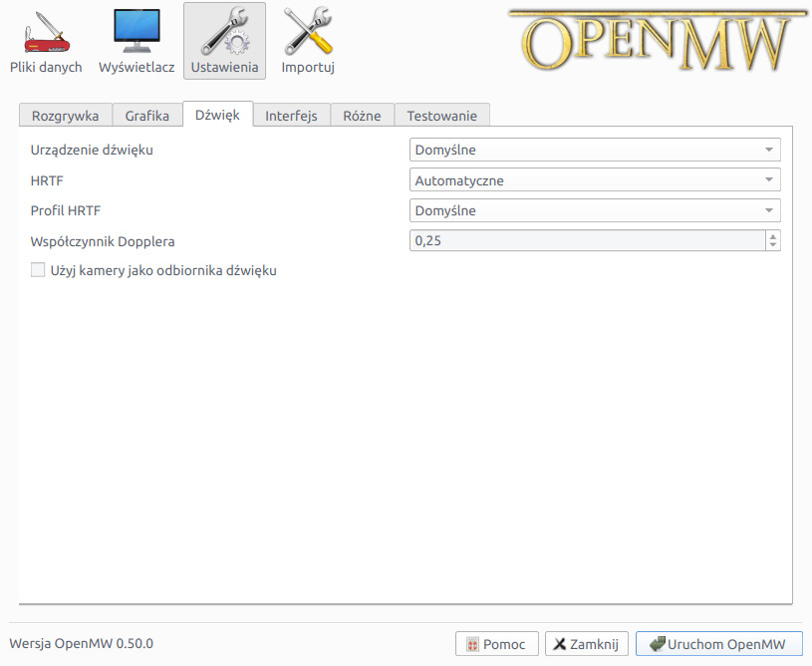
Task: Open the Interfejs tab
Action: point(291,116)
